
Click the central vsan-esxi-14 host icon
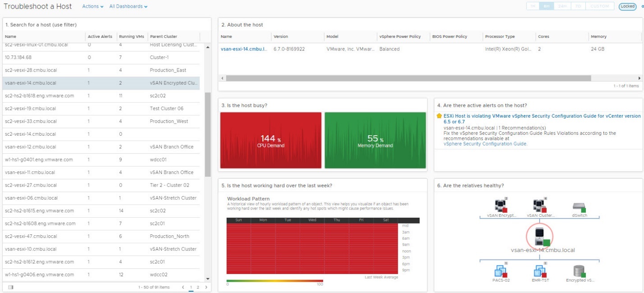click(539, 235)
